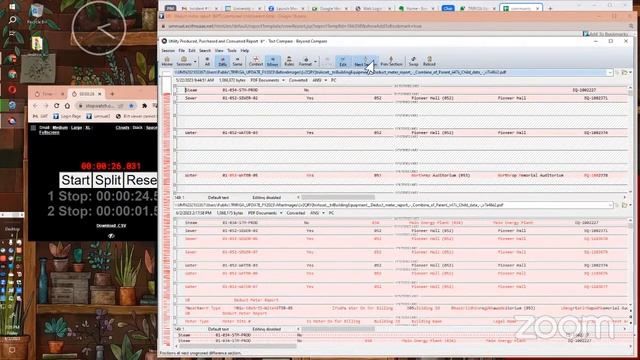Reload the compared files
Screen dimensions: 640x360
tap(429, 62)
